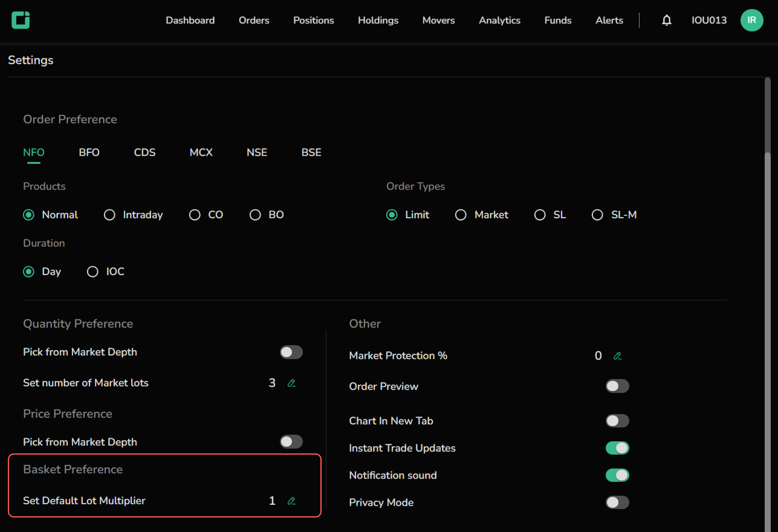This screenshot has height=532, width=778.
Task: Switch to MCX exchange tab
Action: coord(201,153)
